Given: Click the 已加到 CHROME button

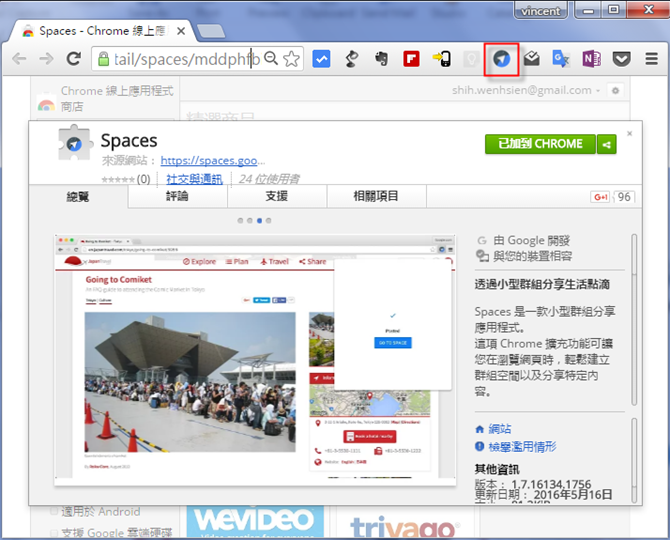Looking at the screenshot, I should 540,144.
